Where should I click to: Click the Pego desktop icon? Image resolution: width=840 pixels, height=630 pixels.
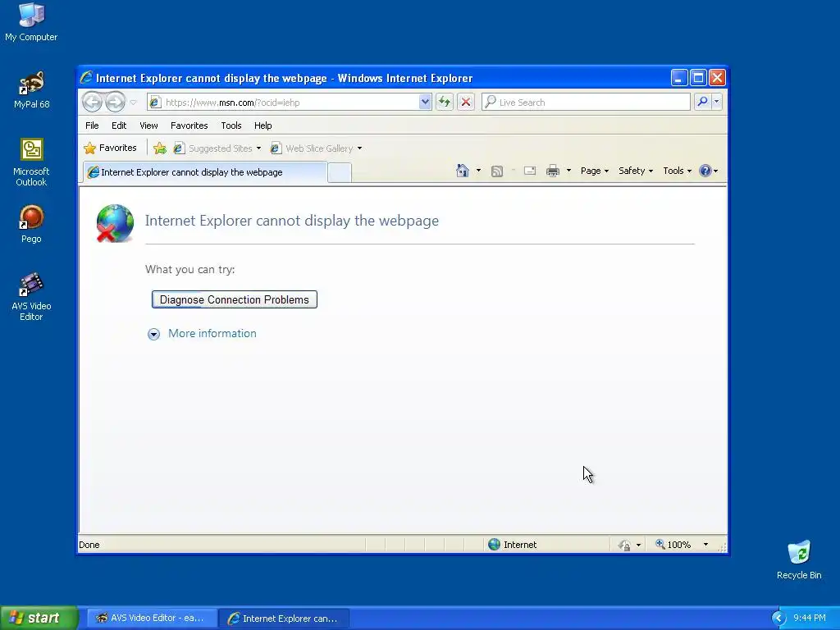point(31,224)
